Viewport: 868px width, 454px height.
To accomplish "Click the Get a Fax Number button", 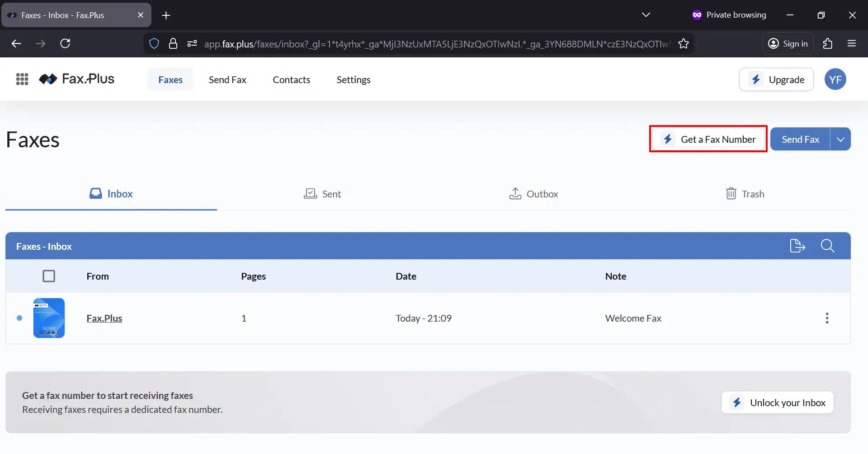I will pos(708,140).
